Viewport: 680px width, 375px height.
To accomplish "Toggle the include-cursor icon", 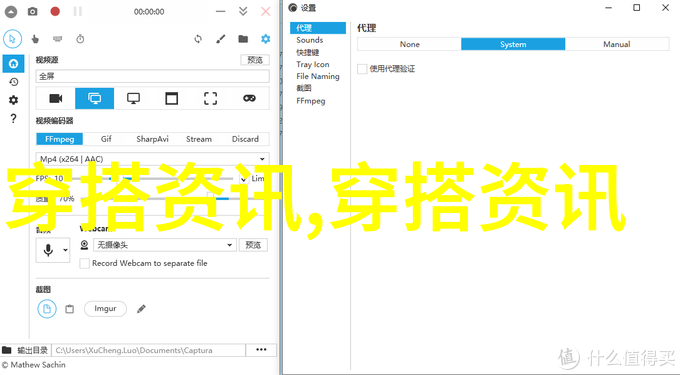I will pos(12,39).
